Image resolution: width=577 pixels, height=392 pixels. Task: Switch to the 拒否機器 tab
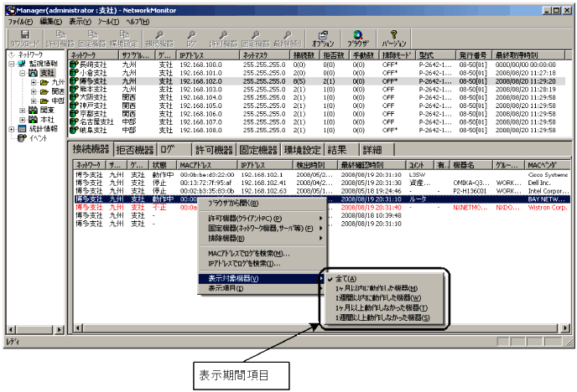tap(133, 149)
